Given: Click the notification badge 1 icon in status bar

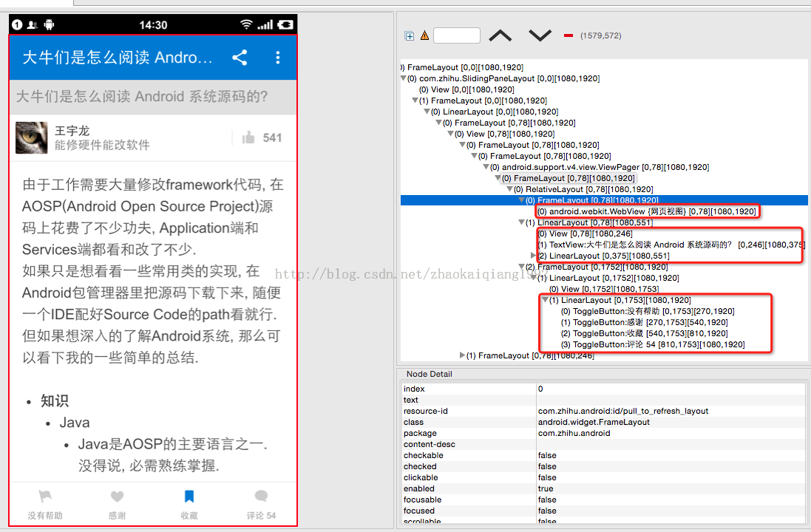Looking at the screenshot, I should point(17,24).
